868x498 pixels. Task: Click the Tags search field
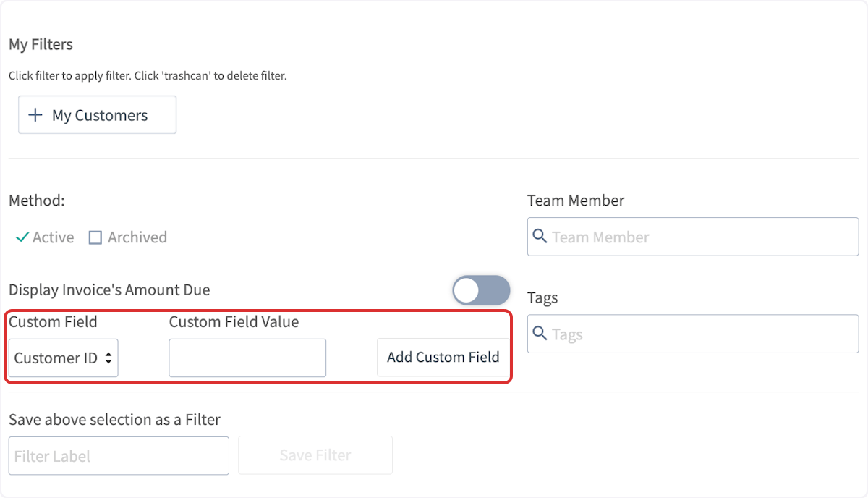pos(693,334)
